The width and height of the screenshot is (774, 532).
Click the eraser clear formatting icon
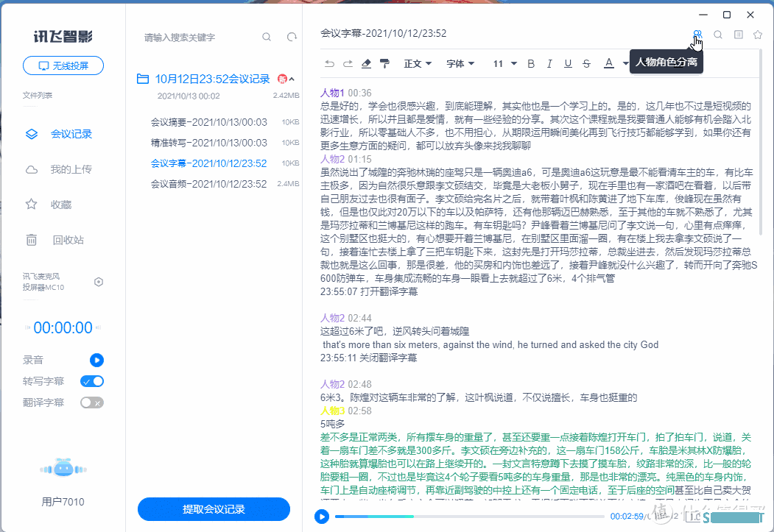click(367, 64)
